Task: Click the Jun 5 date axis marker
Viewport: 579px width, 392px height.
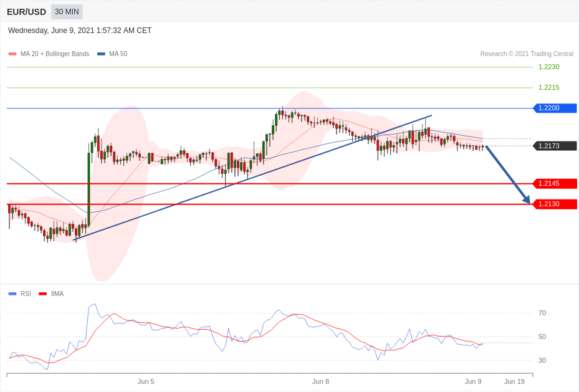Action: click(146, 381)
